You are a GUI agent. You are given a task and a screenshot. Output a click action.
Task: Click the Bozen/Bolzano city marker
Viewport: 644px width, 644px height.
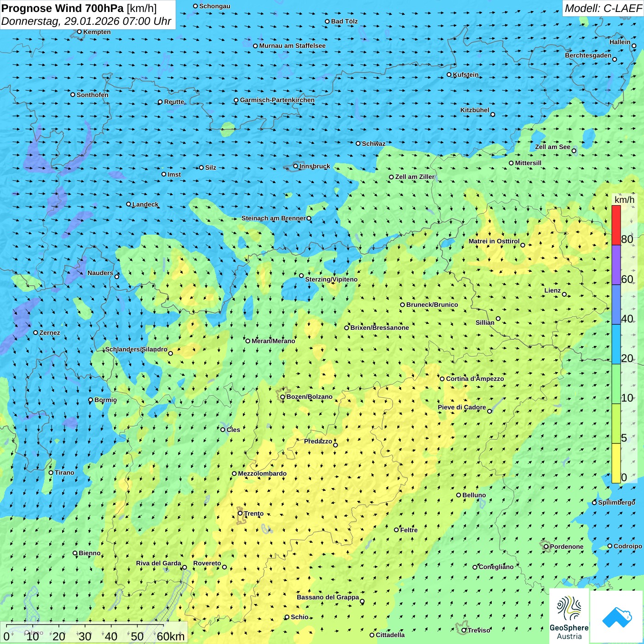[x=283, y=397]
